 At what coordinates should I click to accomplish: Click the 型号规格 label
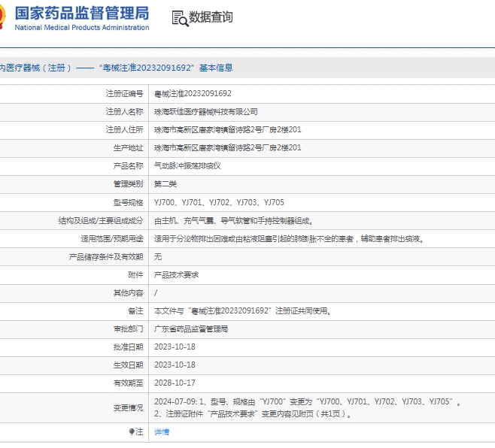pyautogui.click(x=128, y=202)
